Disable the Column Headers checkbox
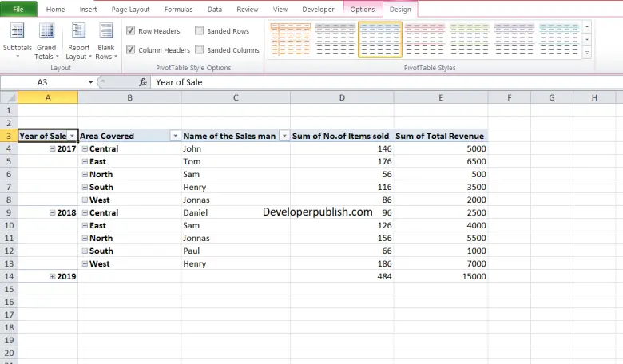Viewport: 623px width, 364px height. point(131,50)
